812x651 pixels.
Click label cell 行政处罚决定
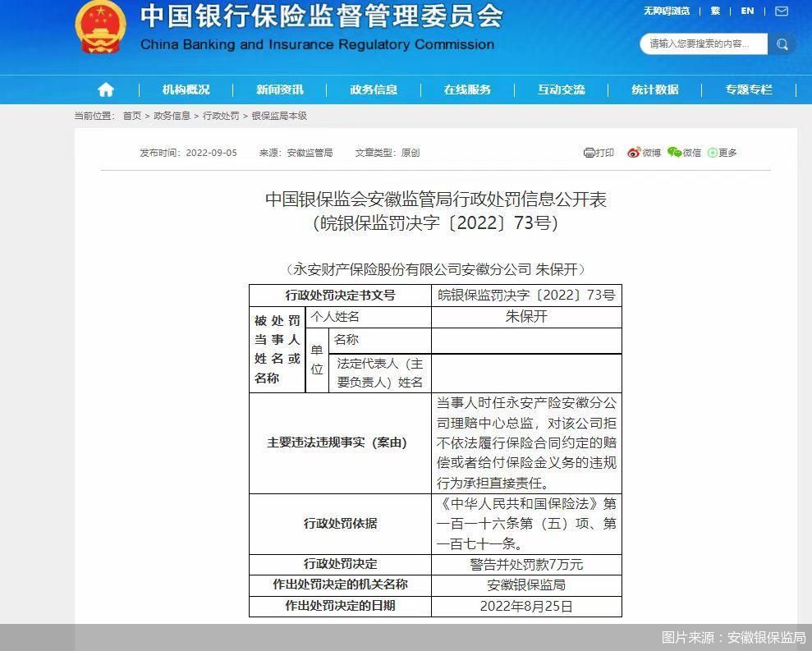click(340, 564)
